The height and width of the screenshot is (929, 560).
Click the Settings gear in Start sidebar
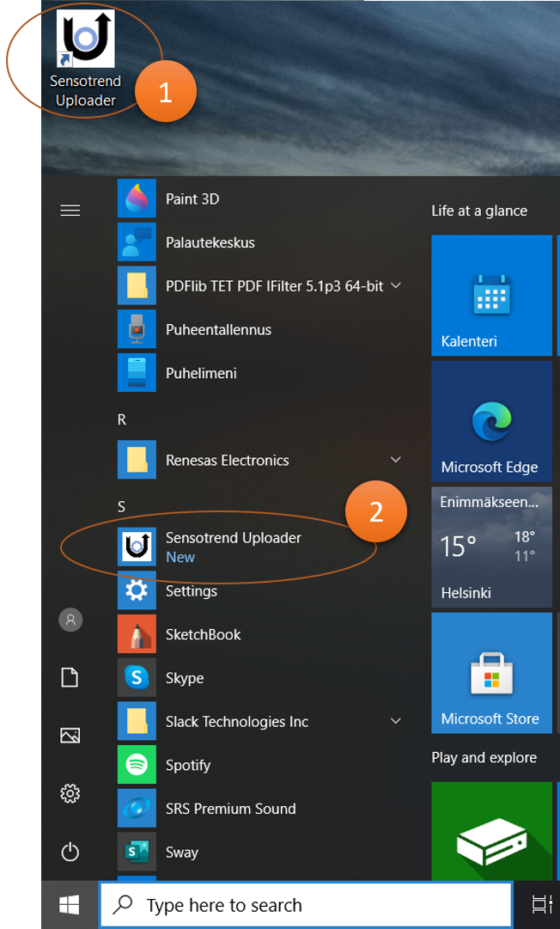(x=70, y=793)
